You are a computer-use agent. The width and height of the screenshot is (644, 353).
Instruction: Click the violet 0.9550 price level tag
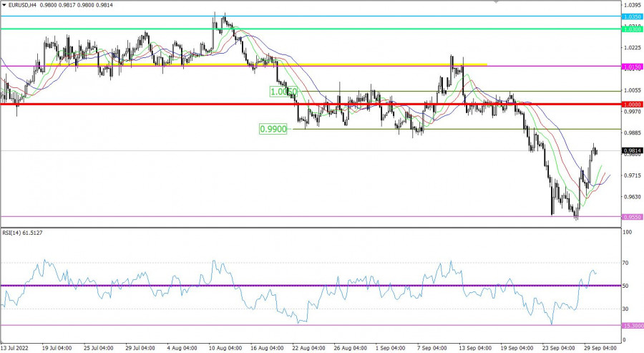pos(632,216)
